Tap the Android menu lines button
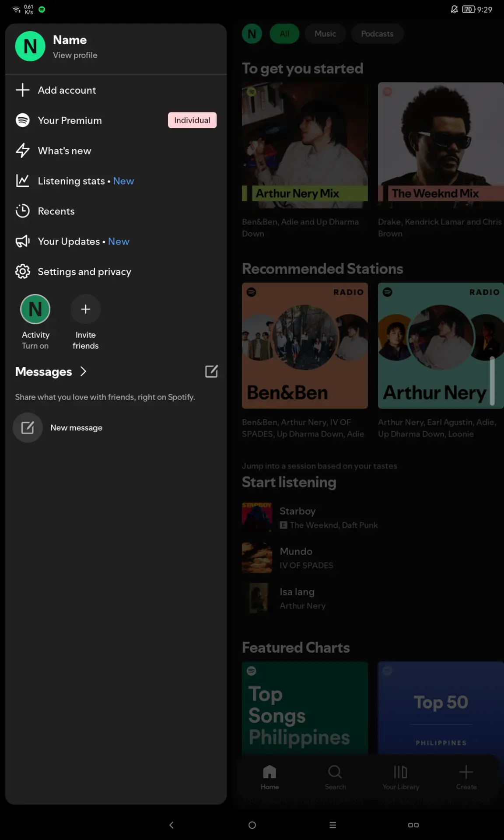 [x=333, y=825]
